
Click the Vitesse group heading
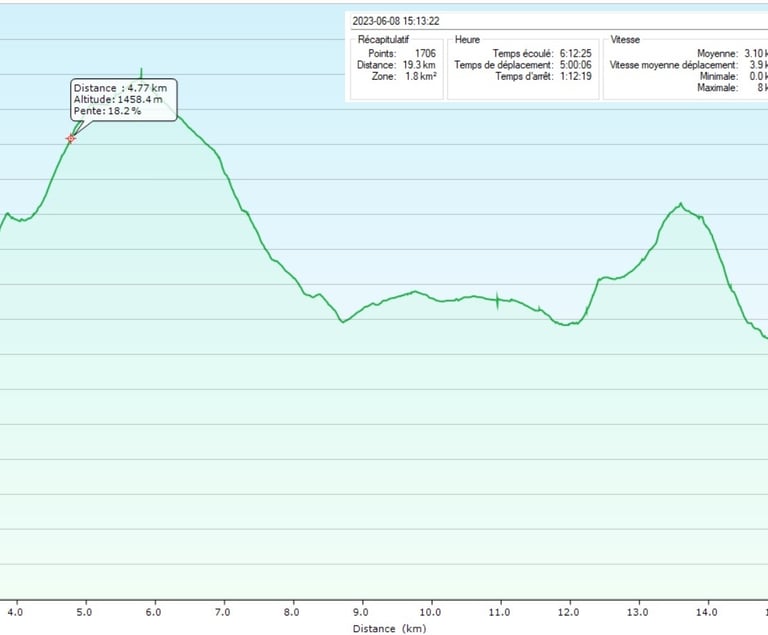625,40
